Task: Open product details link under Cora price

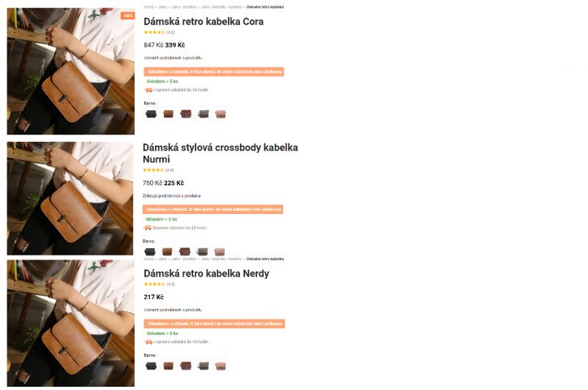Action: pyautogui.click(x=173, y=58)
